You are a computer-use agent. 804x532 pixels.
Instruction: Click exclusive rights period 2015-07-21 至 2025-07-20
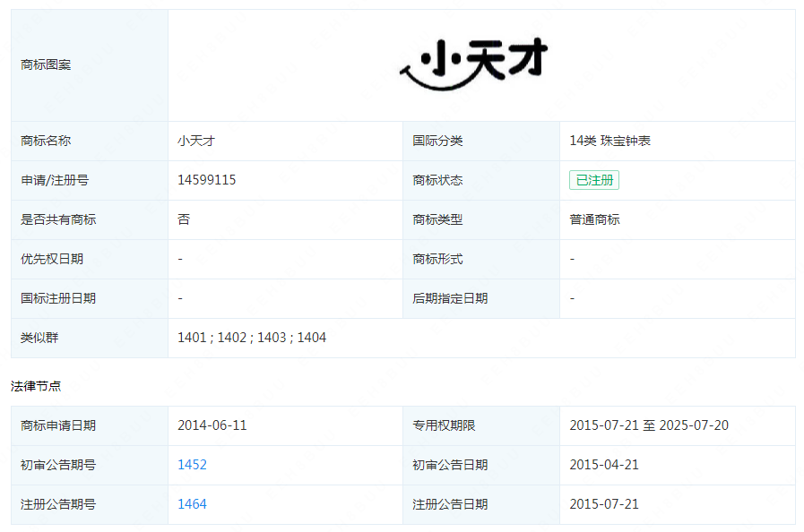(x=649, y=425)
